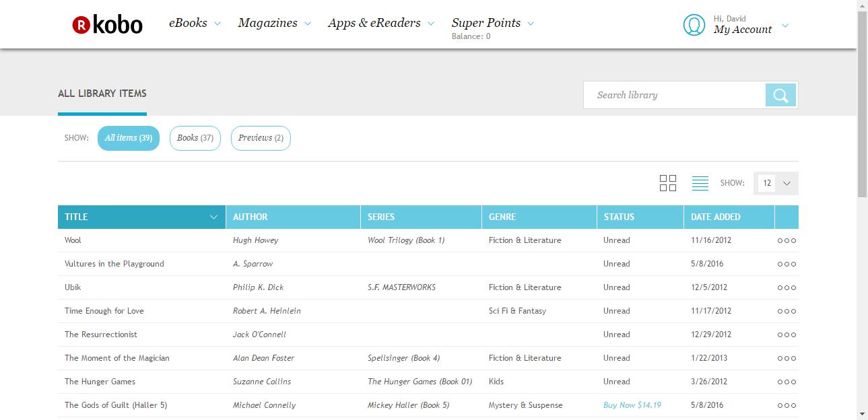Click the search magnifier button
Screen dimensions: 868x420
point(781,96)
